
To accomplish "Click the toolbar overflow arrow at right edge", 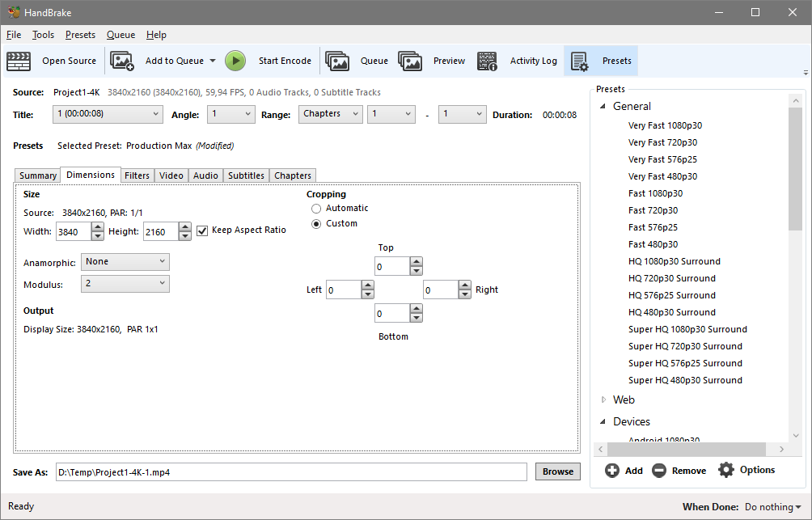I will pyautogui.click(x=806, y=73).
